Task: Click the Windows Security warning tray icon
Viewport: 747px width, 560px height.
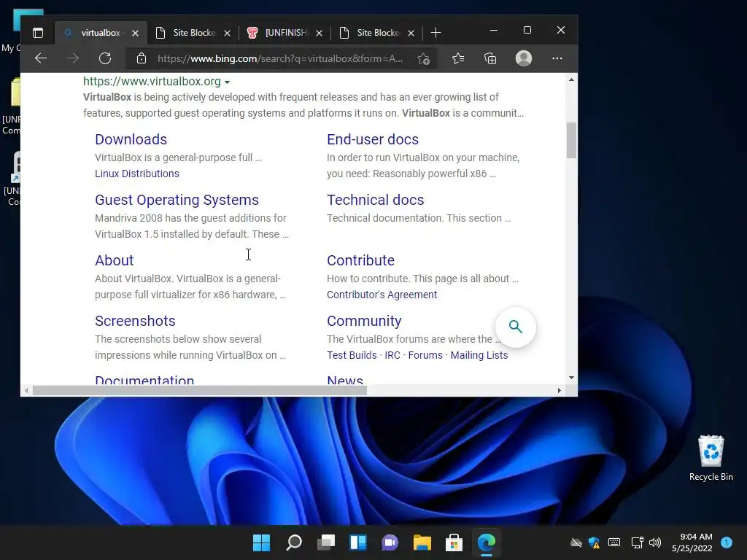Action: pyautogui.click(x=594, y=542)
